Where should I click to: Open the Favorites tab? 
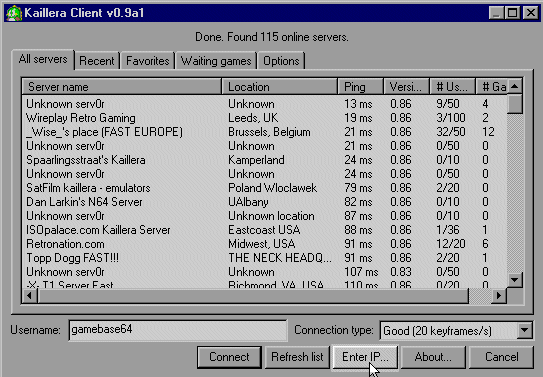point(148,61)
